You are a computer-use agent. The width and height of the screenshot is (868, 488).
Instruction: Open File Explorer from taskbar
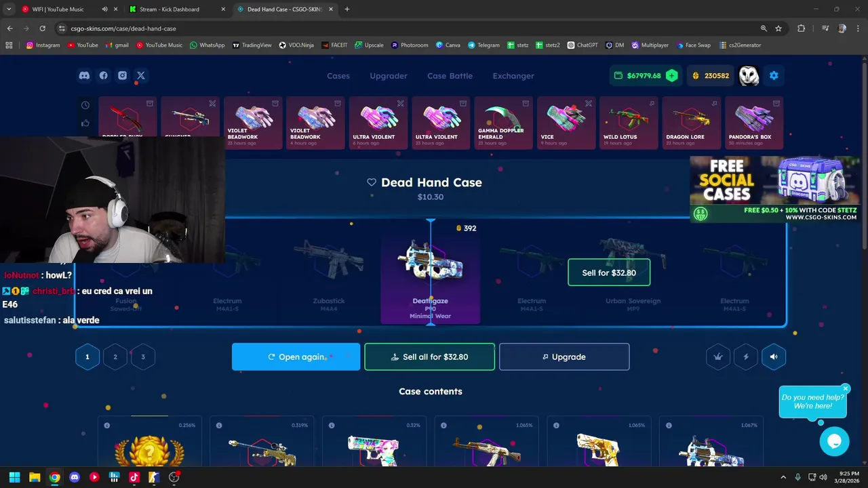[35, 477]
